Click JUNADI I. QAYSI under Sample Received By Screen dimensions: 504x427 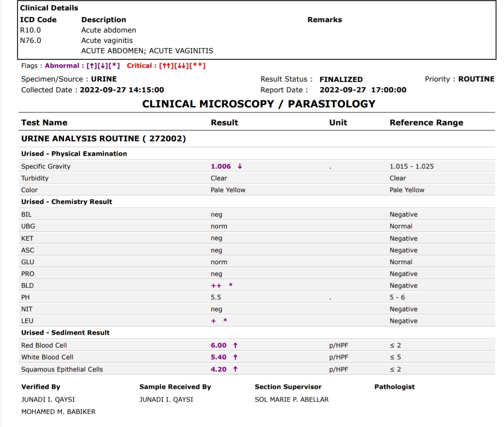point(166,400)
